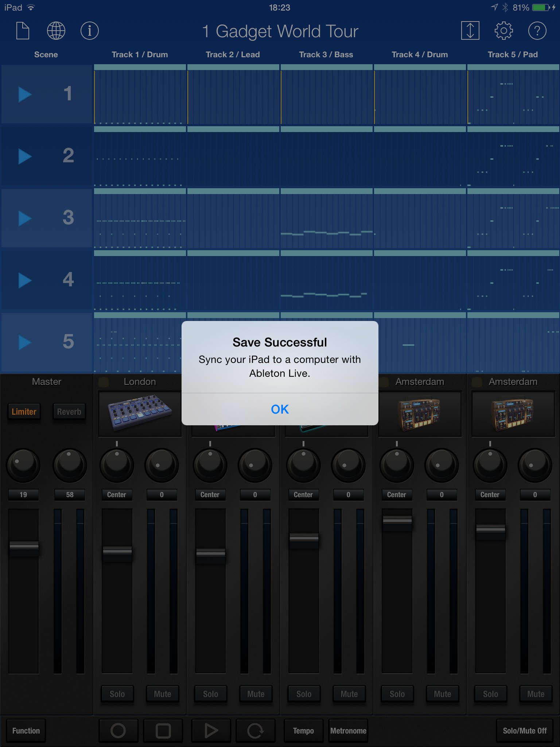
Task: Open scene 2 Track 1 Drum clip
Action: click(140, 156)
